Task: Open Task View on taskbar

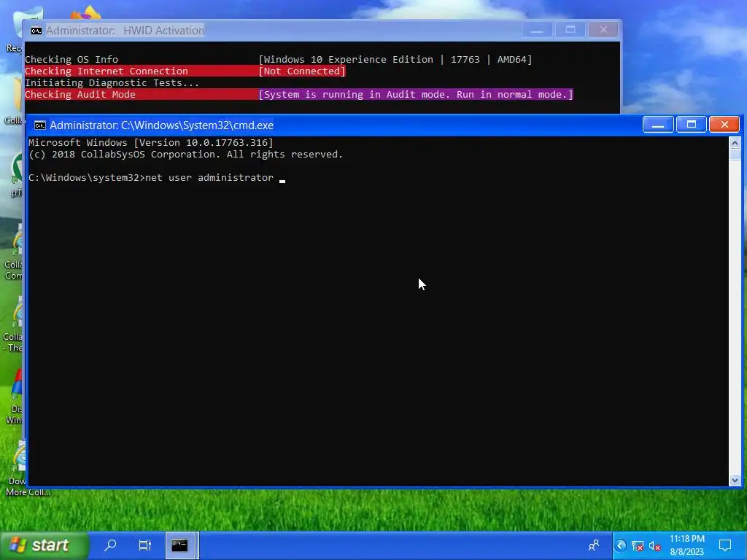Action: tap(145, 545)
